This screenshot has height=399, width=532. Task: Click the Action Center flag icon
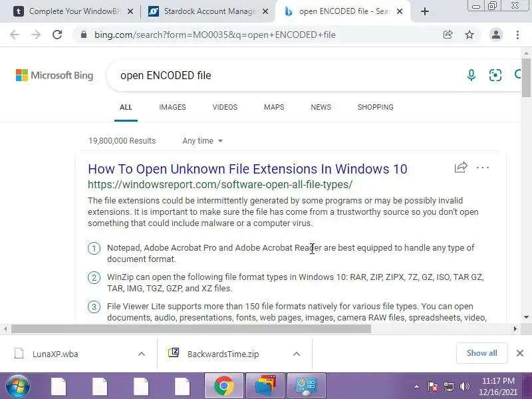[x=433, y=386]
